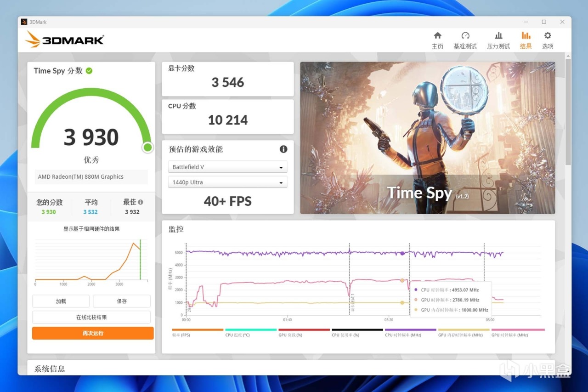
Task: Click the green marker on score gauge
Action: 147,147
